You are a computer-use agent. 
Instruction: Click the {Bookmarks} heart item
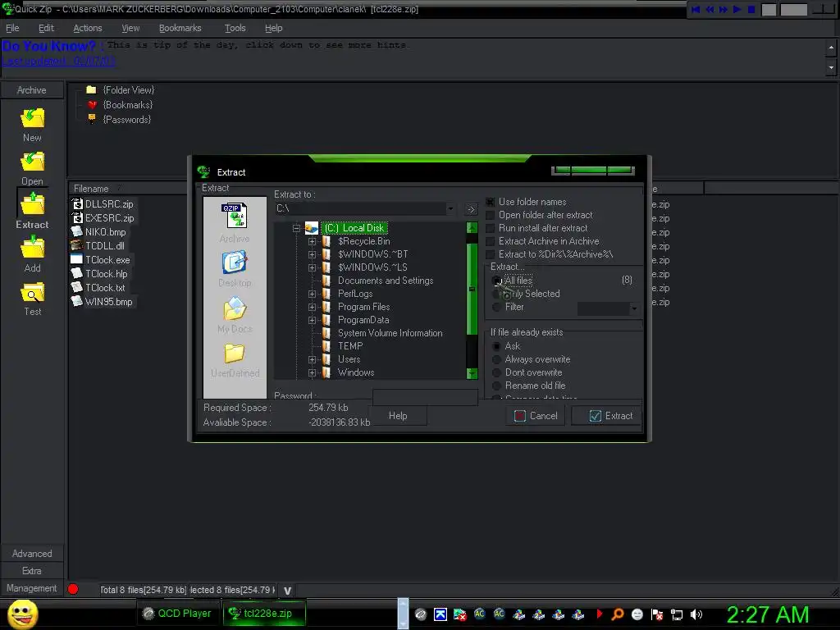pyautogui.click(x=121, y=105)
